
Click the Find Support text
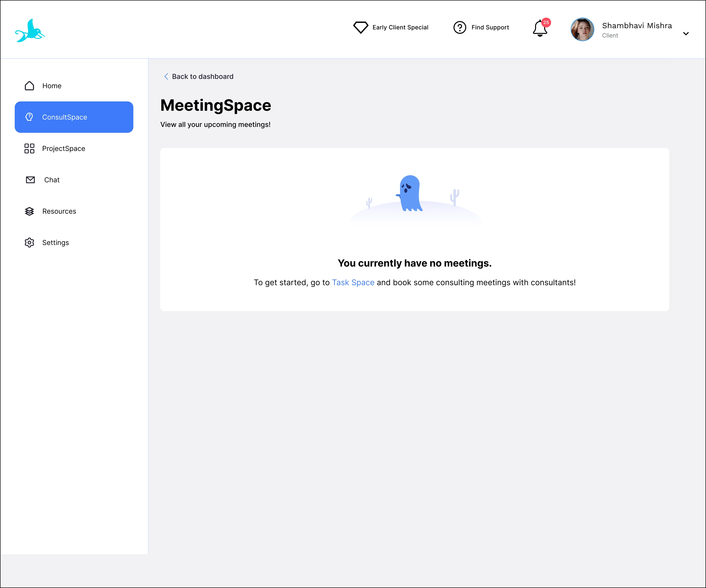[x=490, y=27]
